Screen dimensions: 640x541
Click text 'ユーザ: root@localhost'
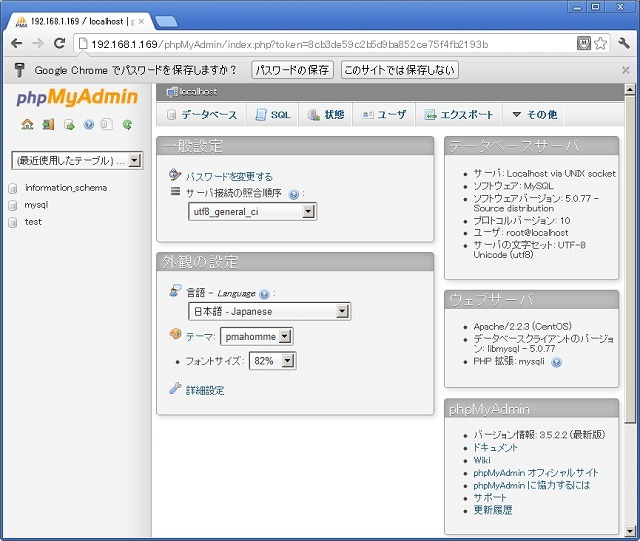(521, 233)
